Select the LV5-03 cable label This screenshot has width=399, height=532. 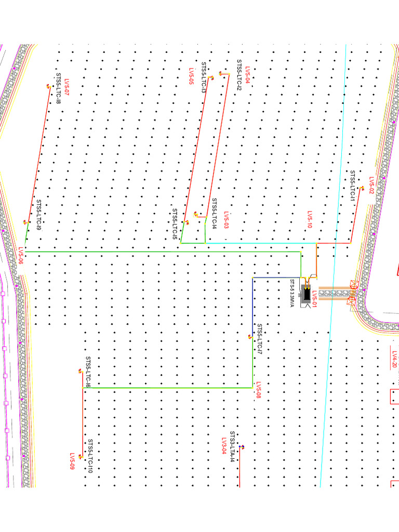(x=227, y=220)
